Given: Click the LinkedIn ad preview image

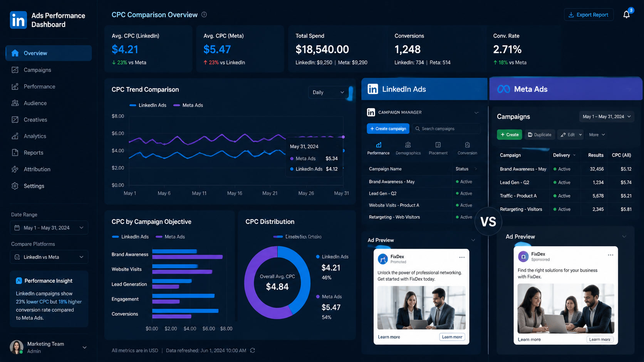Looking at the screenshot, I should [x=421, y=308].
